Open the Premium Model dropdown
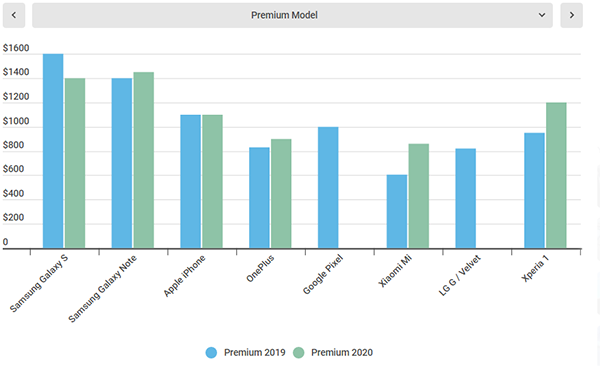 (x=292, y=15)
